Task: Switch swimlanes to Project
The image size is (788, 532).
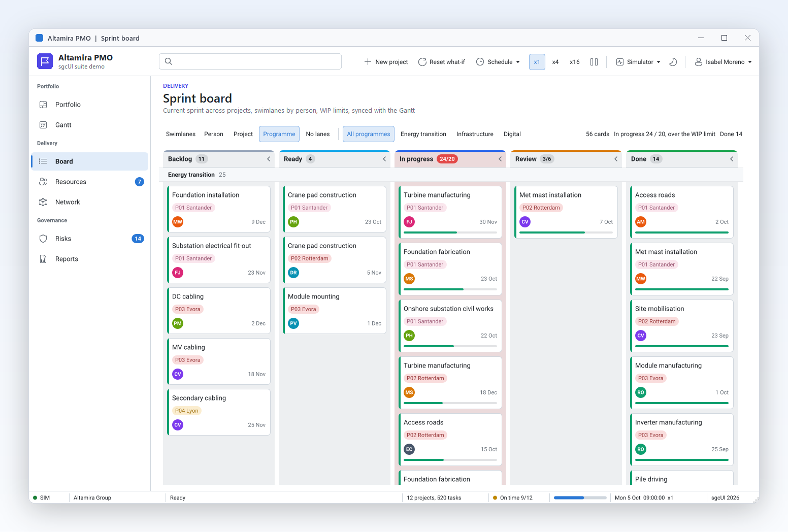Action: click(x=243, y=134)
